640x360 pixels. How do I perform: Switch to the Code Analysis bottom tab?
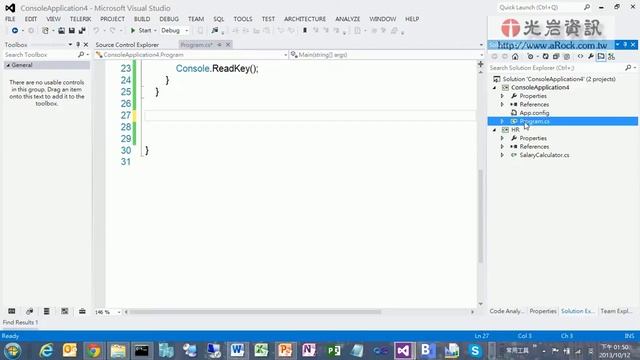[507, 311]
